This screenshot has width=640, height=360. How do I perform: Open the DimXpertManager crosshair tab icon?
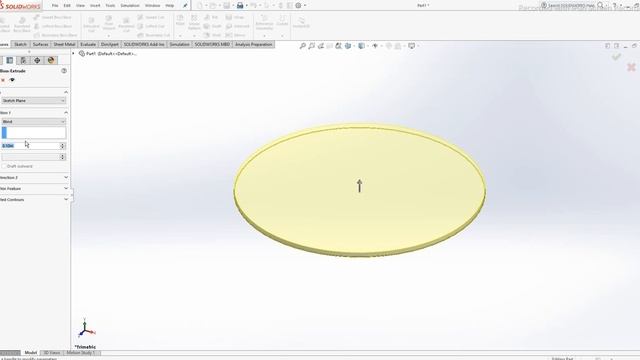click(x=37, y=60)
